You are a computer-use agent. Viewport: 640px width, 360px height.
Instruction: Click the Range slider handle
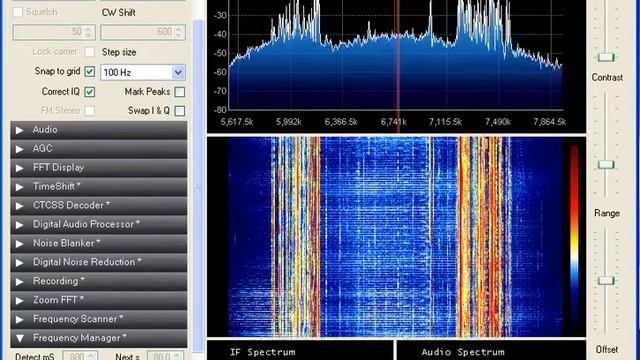pyautogui.click(x=606, y=280)
